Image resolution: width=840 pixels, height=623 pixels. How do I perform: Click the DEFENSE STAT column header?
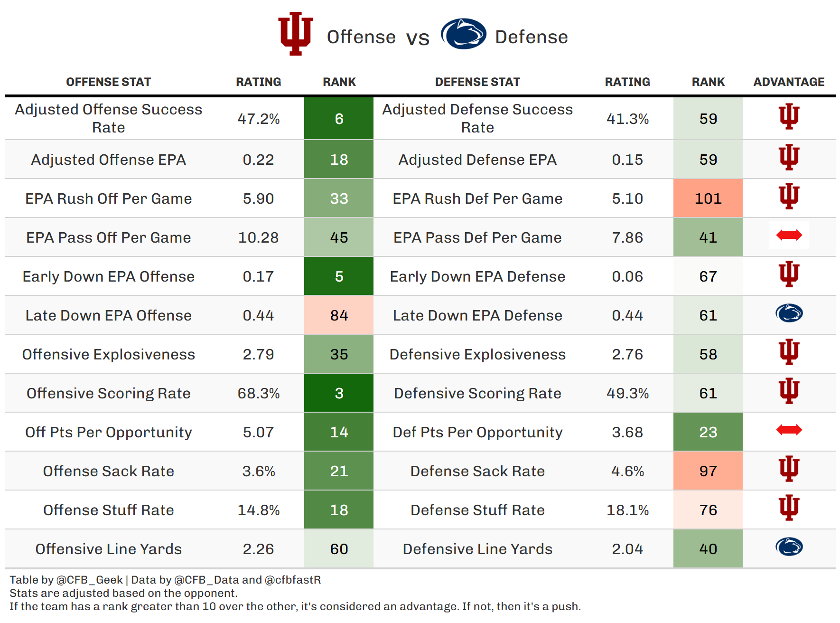pos(477,82)
